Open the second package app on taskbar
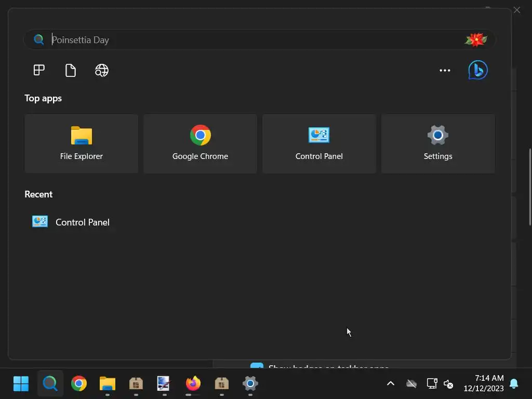Image resolution: width=532 pixels, height=399 pixels. tap(221, 384)
